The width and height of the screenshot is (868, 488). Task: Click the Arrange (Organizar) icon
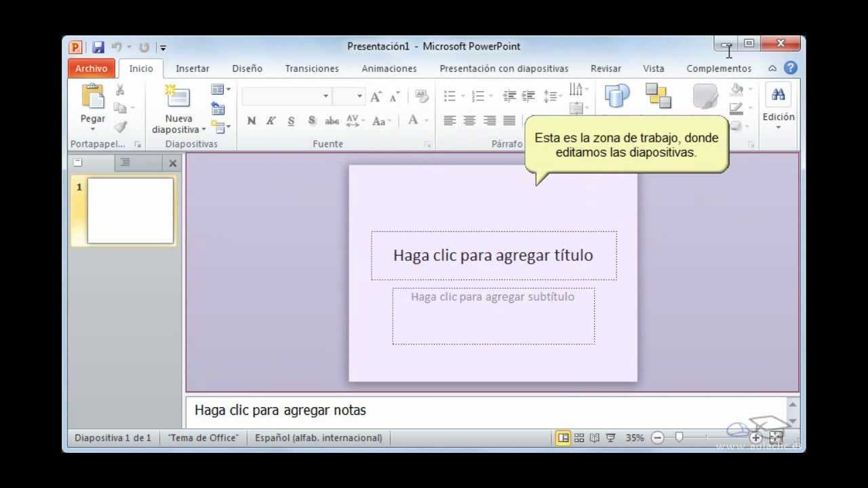pos(658,96)
